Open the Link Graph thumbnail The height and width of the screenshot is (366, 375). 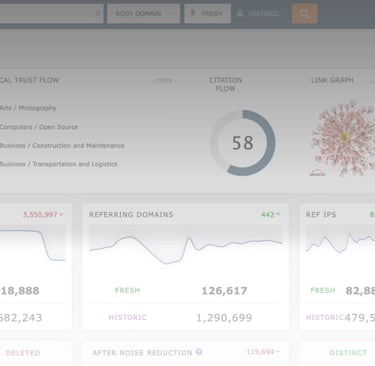(x=343, y=138)
